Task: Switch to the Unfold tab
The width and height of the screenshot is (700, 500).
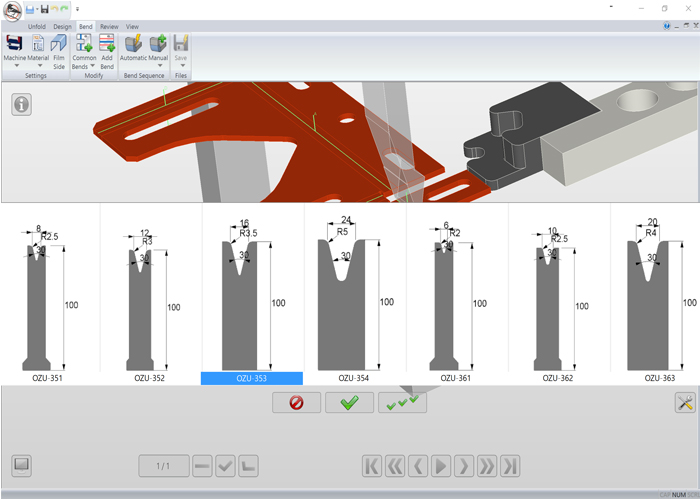Action: point(37,27)
